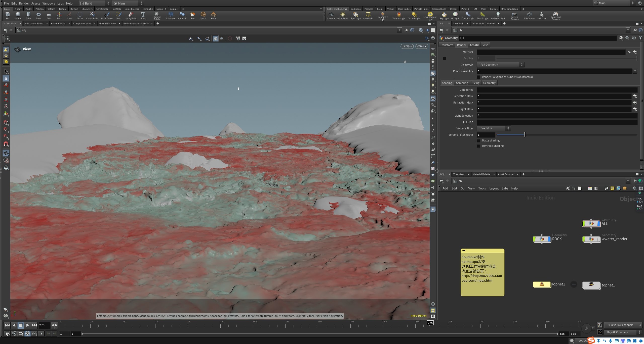Click the plus button to add a new pane tab
Viewport: 644px width, 344px height.
pyautogui.click(x=158, y=23)
